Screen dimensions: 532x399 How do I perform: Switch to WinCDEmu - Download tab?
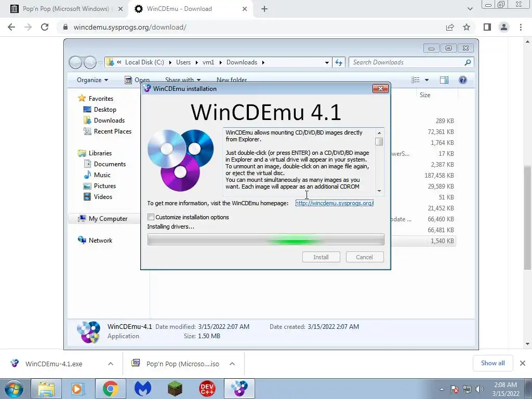pos(190,9)
